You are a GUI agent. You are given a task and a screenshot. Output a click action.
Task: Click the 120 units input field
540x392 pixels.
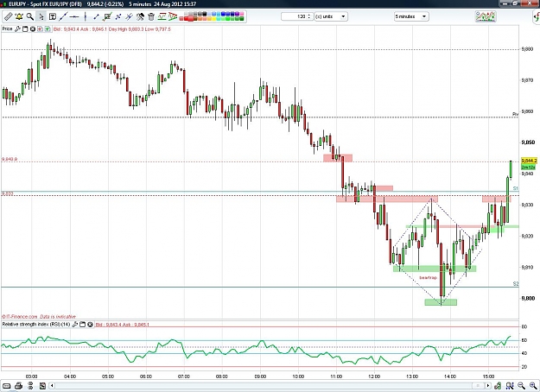click(294, 16)
